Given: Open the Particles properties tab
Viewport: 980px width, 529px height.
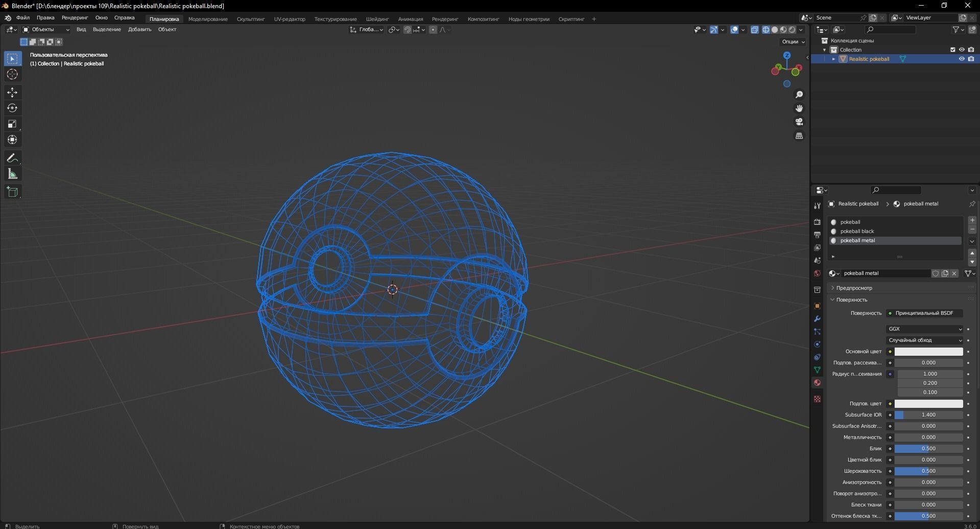Looking at the screenshot, I should [817, 331].
